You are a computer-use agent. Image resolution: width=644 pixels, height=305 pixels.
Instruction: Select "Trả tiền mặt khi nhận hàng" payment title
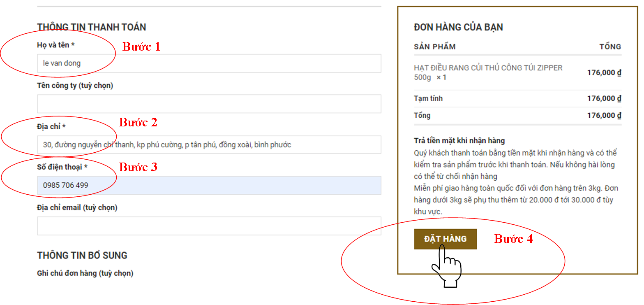(x=459, y=141)
